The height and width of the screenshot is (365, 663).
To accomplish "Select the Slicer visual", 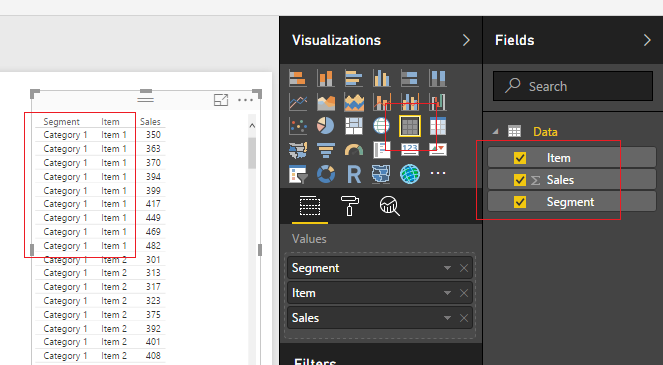I will coord(298,174).
